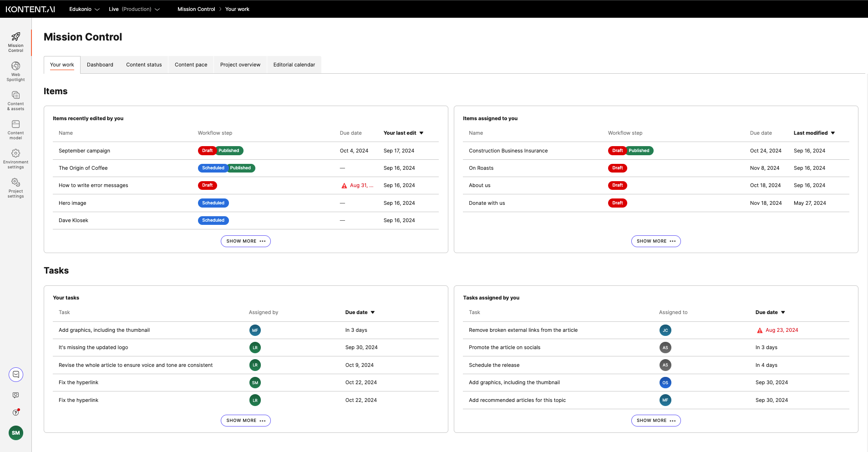868x452 pixels.
Task: Show more items recently edited by you
Action: pyautogui.click(x=245, y=241)
